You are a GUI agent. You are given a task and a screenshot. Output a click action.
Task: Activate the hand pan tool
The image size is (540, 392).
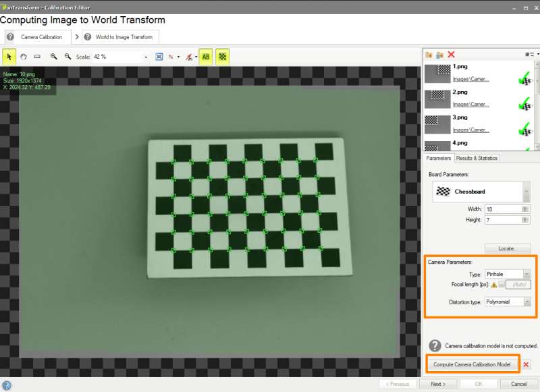pos(23,57)
